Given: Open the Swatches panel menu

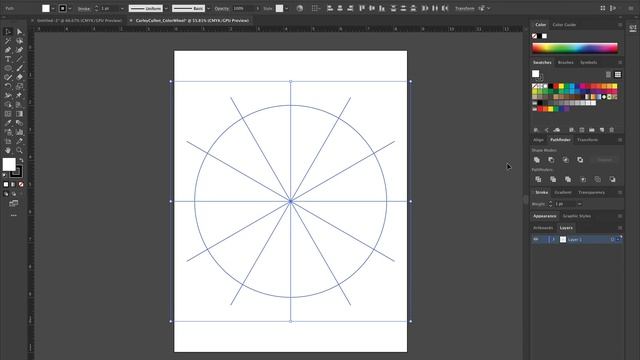Looking at the screenshot, I should click(620, 62).
